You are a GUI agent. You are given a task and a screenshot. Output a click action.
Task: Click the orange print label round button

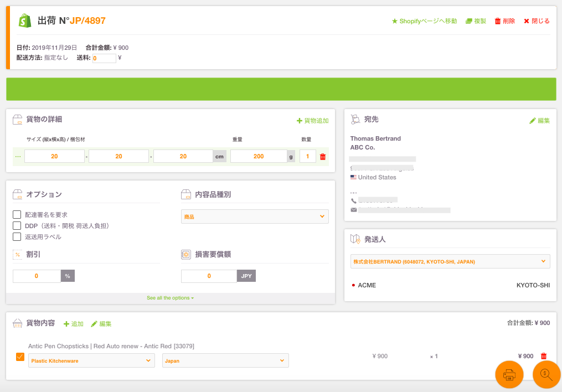click(x=509, y=375)
